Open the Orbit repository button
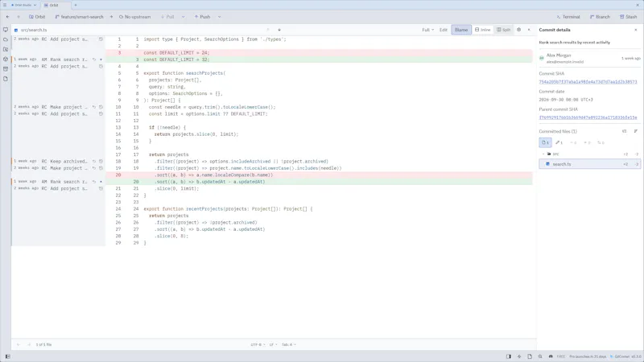644x362 pixels. pyautogui.click(x=37, y=17)
